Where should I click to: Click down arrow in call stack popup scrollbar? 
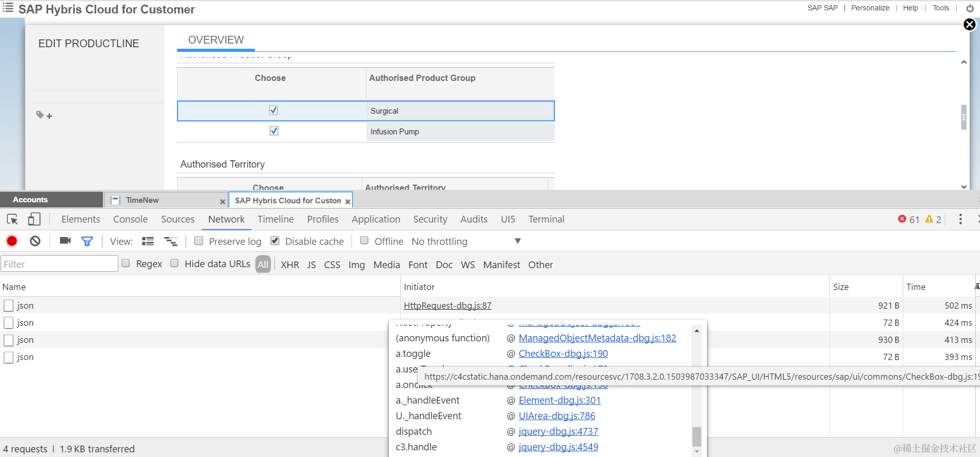pyautogui.click(x=697, y=452)
